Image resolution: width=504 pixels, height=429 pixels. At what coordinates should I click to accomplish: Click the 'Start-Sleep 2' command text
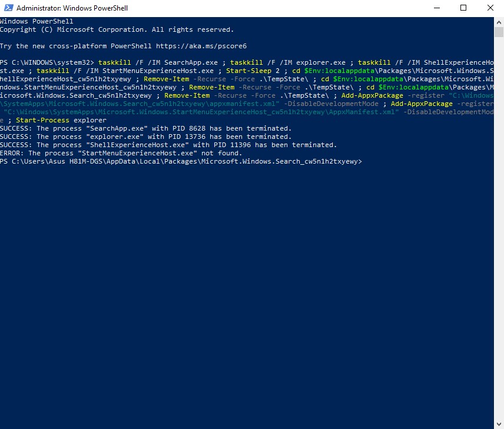click(253, 71)
